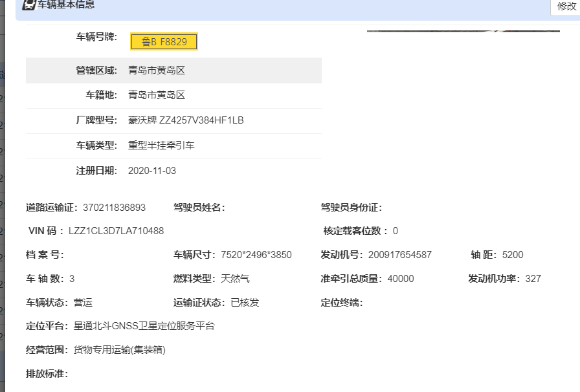Image resolution: width=580 pixels, height=392 pixels.
Task: Click the fuel type value 天然气
Action: (235, 279)
